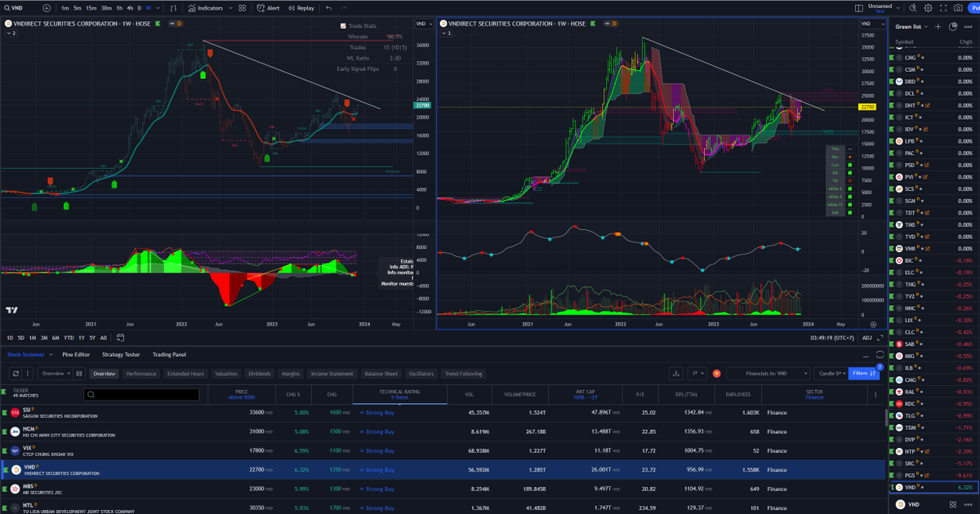Open the Financials in: VND dropdown
Image resolution: width=980 pixels, height=514 pixels.
(x=768, y=374)
